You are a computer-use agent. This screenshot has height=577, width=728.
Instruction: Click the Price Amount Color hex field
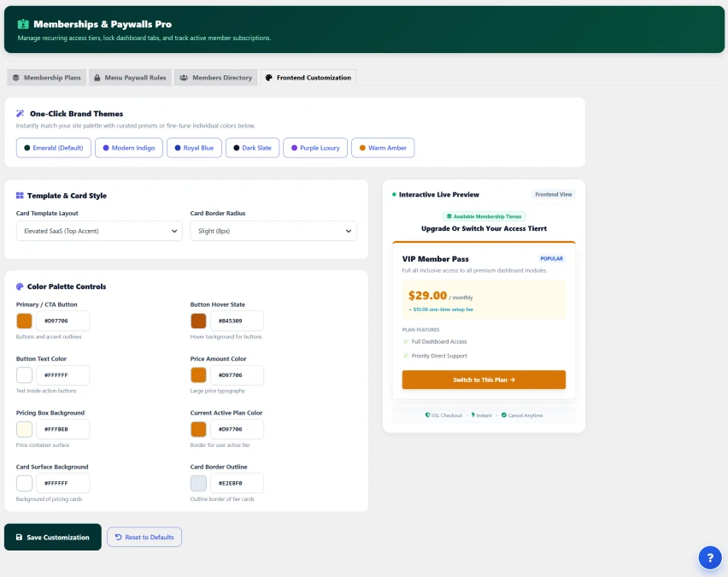[238, 375]
